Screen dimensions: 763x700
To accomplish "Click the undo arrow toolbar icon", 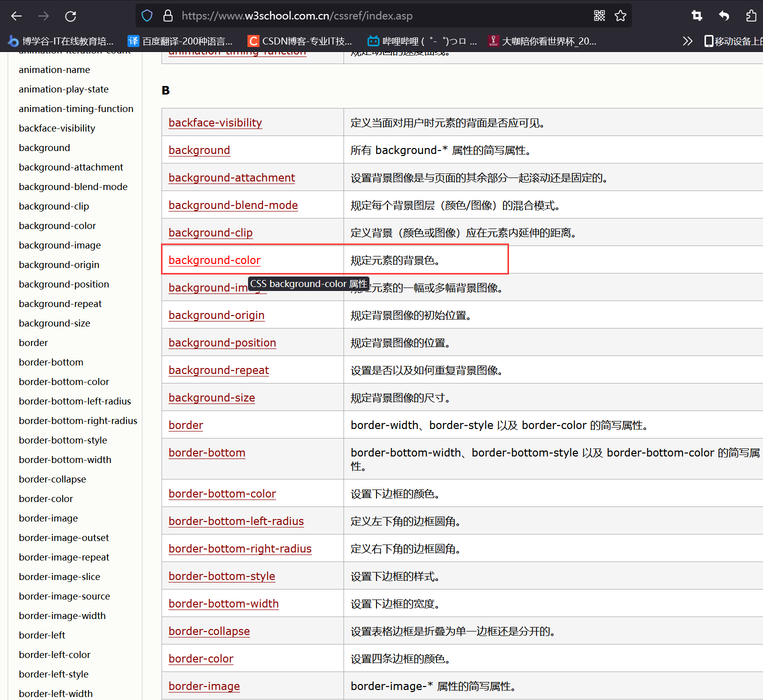I will point(724,16).
